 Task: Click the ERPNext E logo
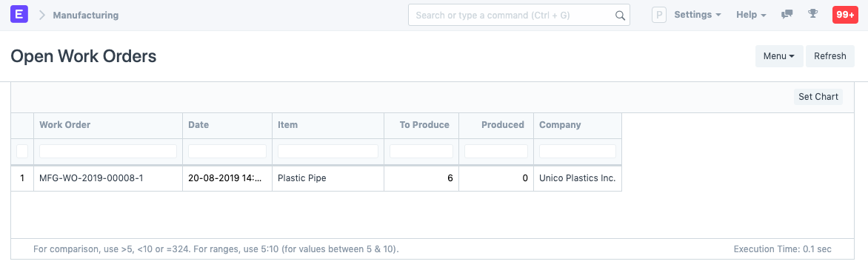click(x=19, y=15)
